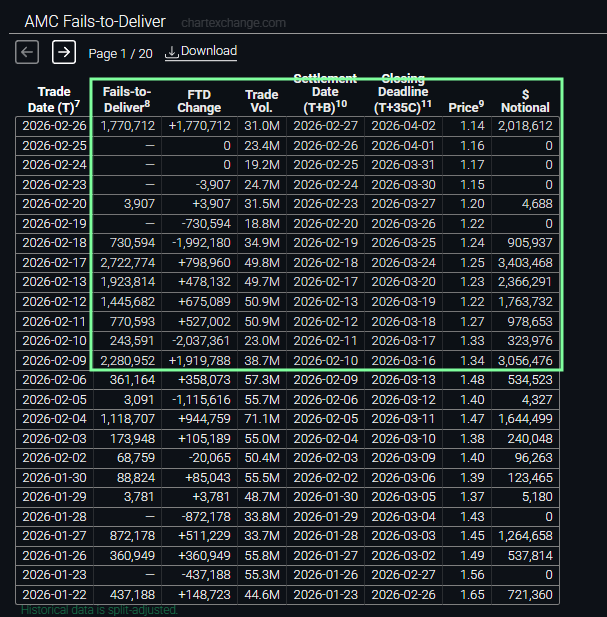Select trade date cell 2026-02-24
The width and height of the screenshot is (607, 617).
pyautogui.click(x=54, y=165)
